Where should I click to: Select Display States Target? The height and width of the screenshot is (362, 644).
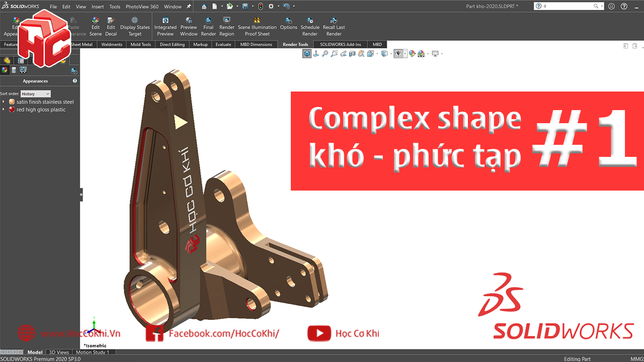tap(135, 27)
